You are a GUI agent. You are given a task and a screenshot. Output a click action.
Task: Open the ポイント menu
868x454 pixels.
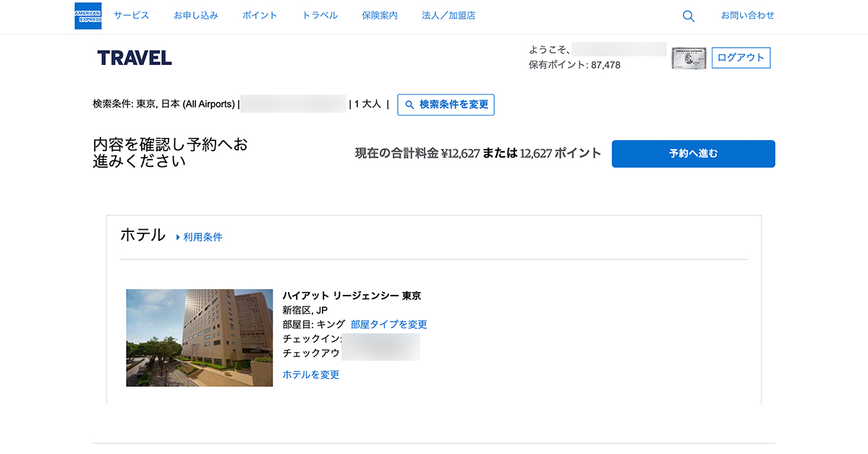coord(260,15)
